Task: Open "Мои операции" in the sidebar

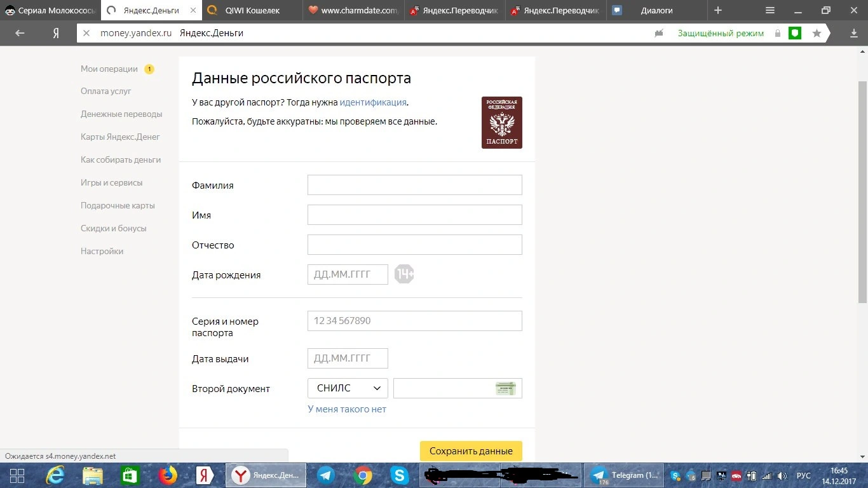Action: (x=109, y=69)
